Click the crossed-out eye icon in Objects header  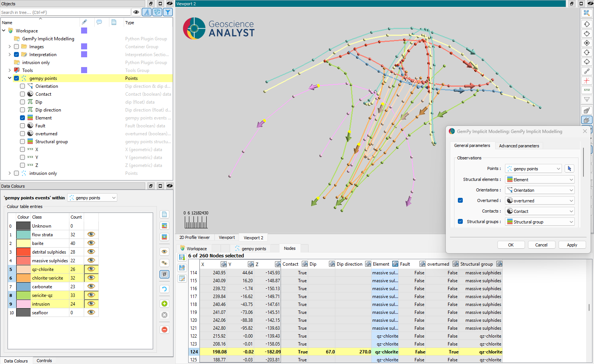(170, 3)
